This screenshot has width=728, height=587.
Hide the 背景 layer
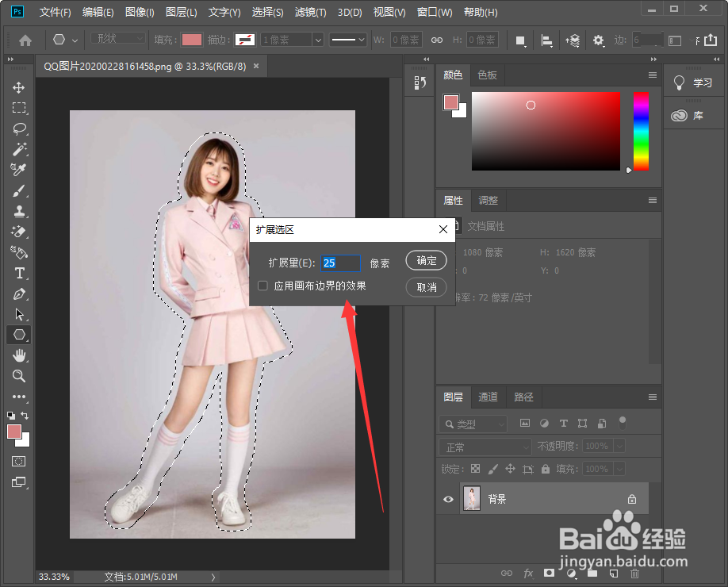448,499
